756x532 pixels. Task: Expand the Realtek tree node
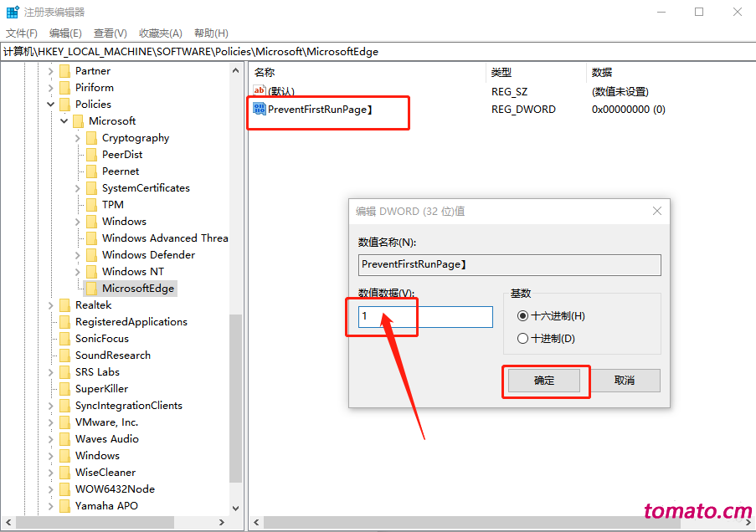pos(50,305)
